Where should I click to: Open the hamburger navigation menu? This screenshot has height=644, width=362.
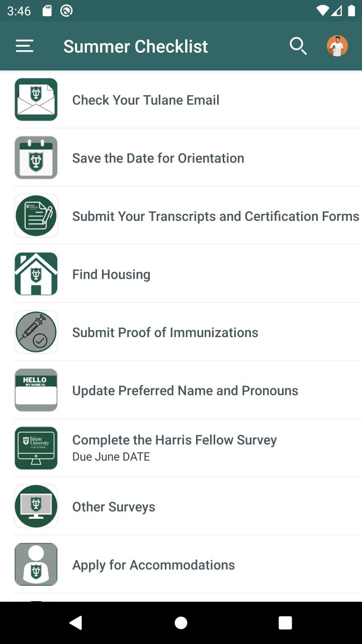tap(24, 46)
